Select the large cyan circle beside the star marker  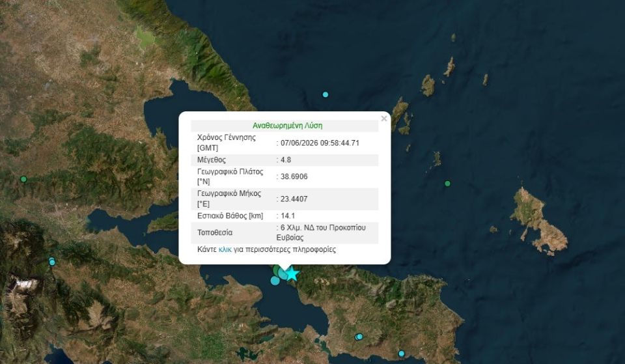tap(283, 273)
